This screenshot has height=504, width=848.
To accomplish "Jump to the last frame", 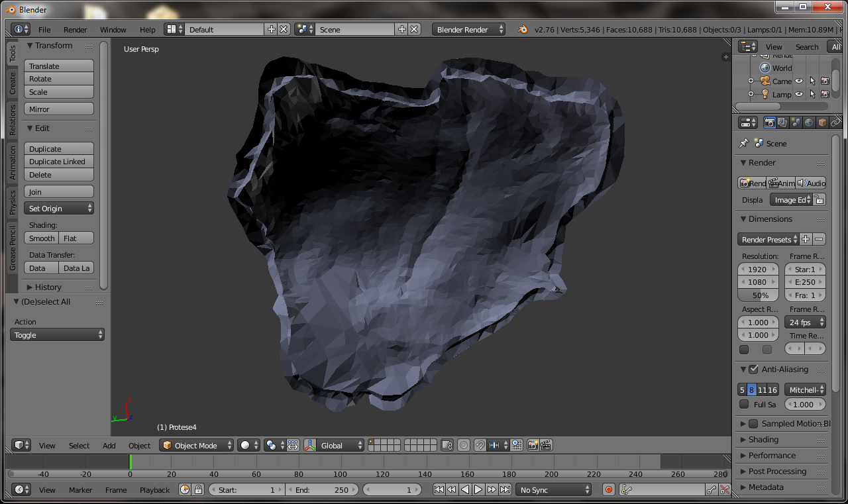I will pyautogui.click(x=505, y=489).
